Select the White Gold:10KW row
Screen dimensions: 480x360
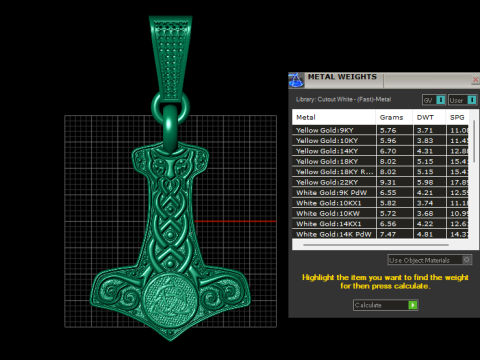click(380, 213)
